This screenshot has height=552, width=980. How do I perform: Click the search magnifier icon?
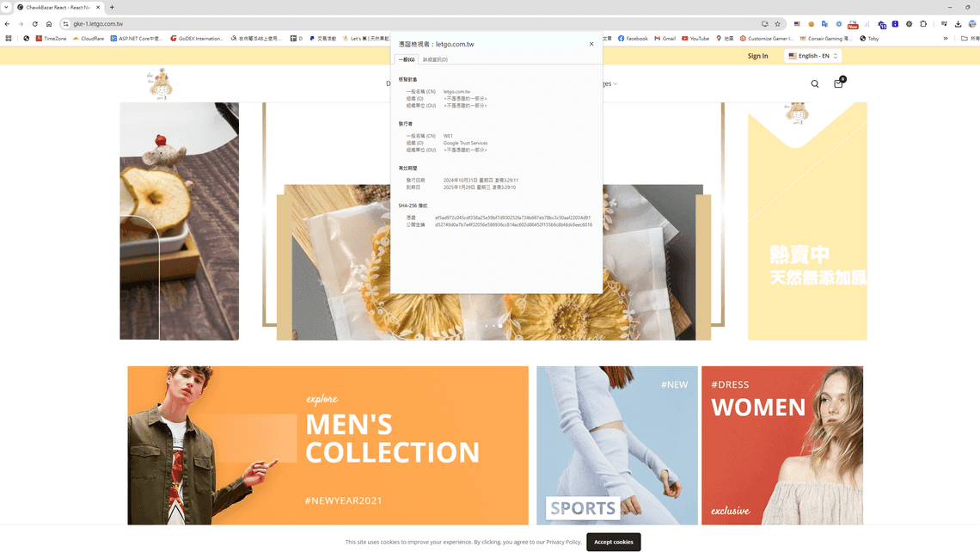815,83
